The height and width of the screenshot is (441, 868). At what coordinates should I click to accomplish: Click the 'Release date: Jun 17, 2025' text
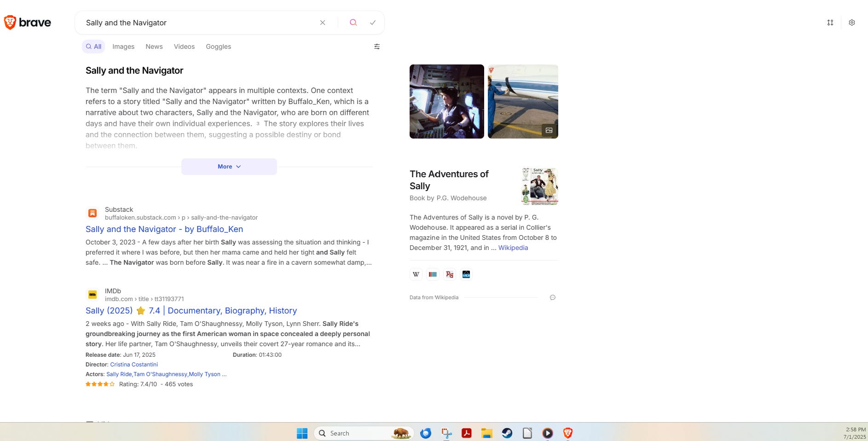tap(121, 355)
